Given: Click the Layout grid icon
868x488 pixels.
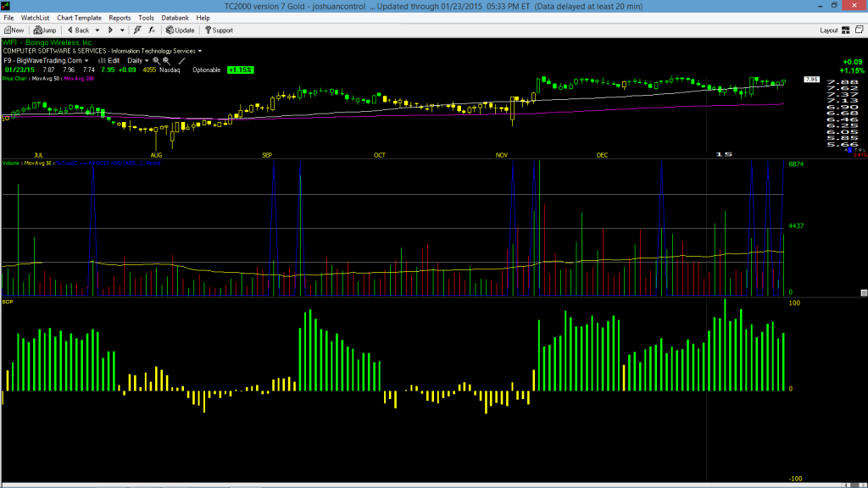Looking at the screenshot, I should pos(846,30).
